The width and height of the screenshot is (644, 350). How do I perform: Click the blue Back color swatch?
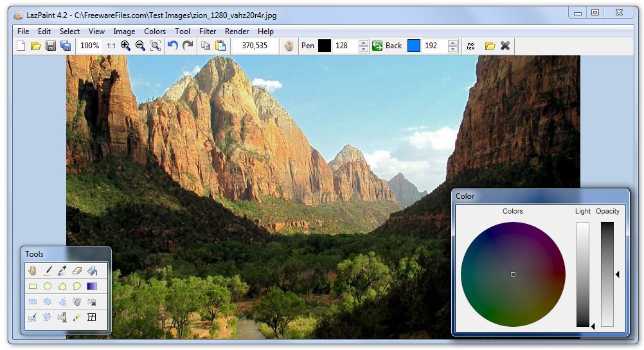tap(414, 46)
